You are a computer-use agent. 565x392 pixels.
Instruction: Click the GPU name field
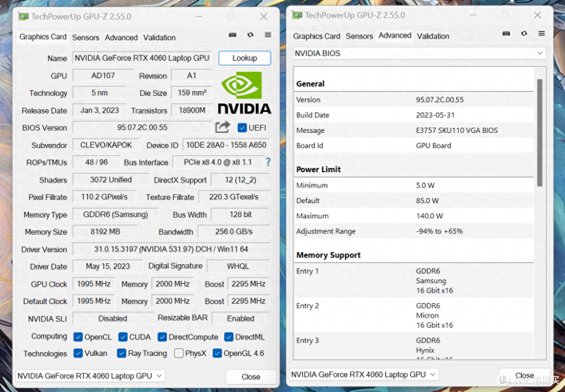[142, 58]
